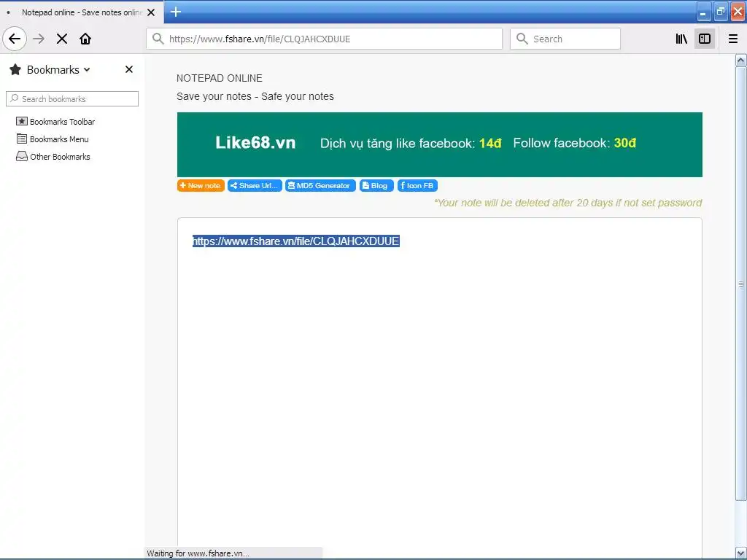
Task: Click the selected fshare.vn link in note
Action: click(296, 241)
